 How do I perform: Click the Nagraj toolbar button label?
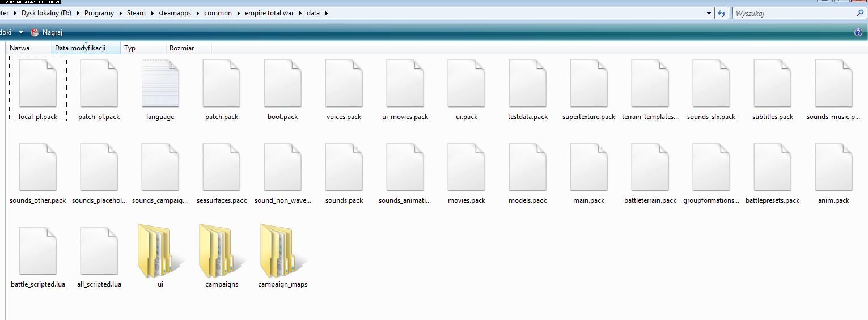click(52, 32)
